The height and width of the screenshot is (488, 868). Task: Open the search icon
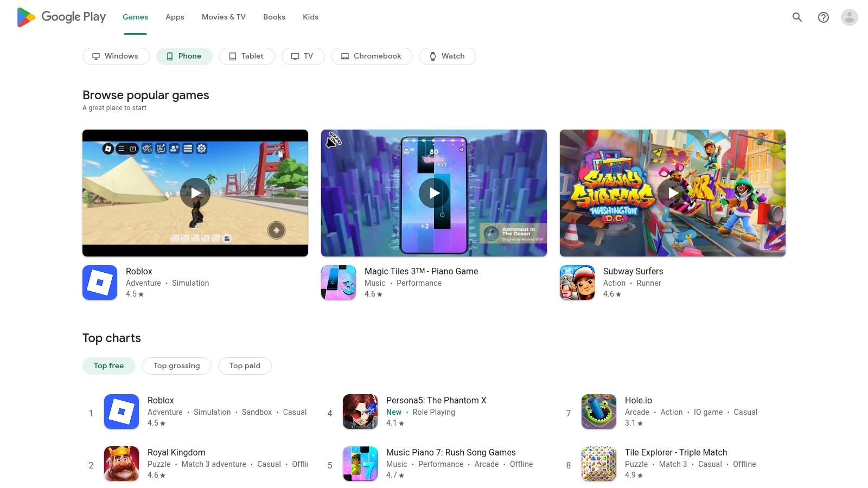797,17
